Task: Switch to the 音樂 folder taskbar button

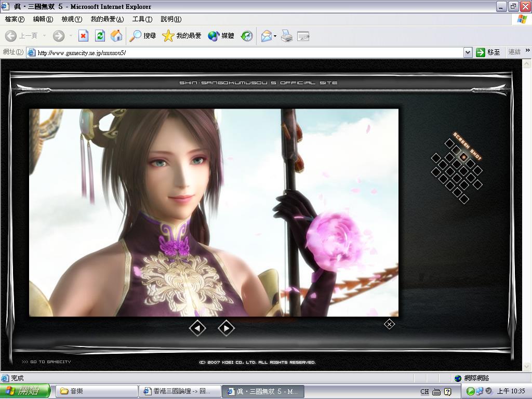Action: point(97,391)
